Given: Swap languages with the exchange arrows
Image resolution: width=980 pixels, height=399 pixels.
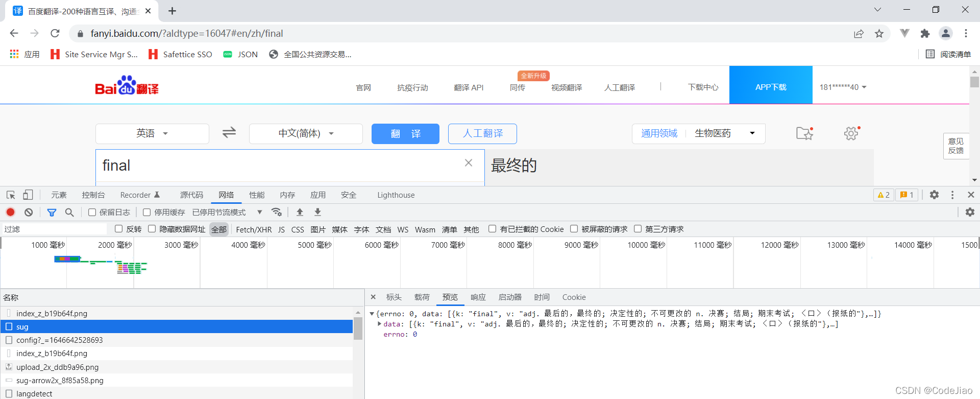Looking at the screenshot, I should click(x=229, y=133).
